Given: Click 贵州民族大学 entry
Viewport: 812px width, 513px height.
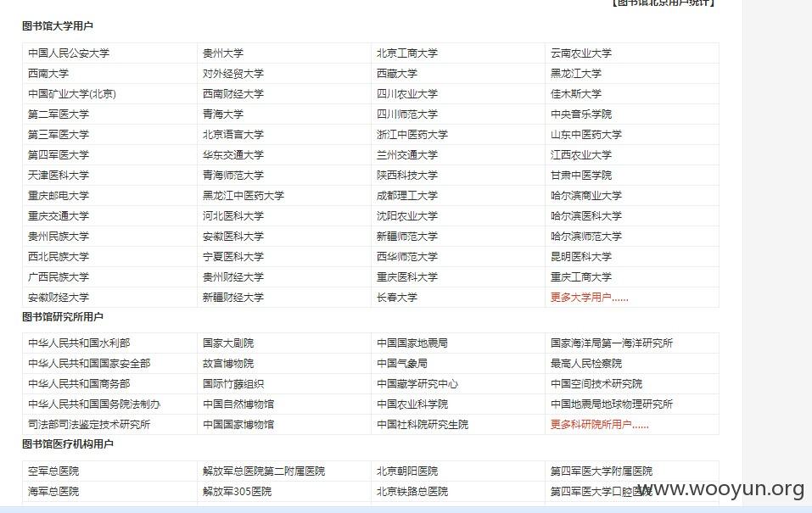Looking at the screenshot, I should pyautogui.click(x=59, y=237).
